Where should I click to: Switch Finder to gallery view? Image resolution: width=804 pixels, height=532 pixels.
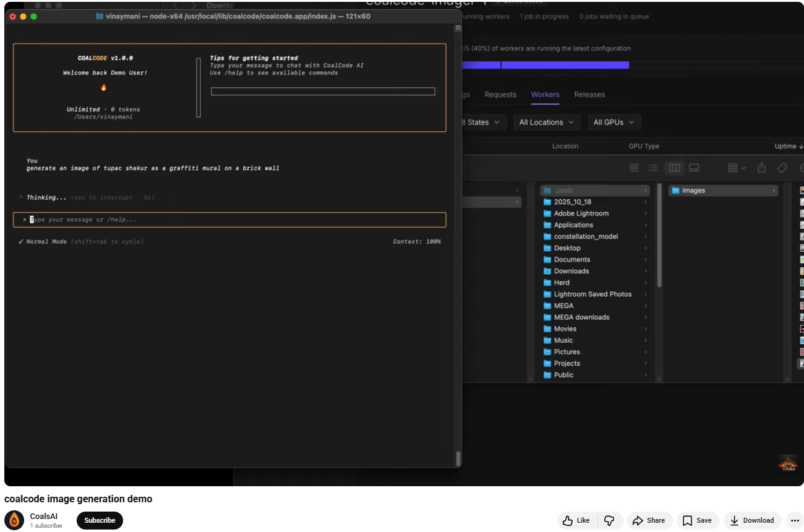694,168
